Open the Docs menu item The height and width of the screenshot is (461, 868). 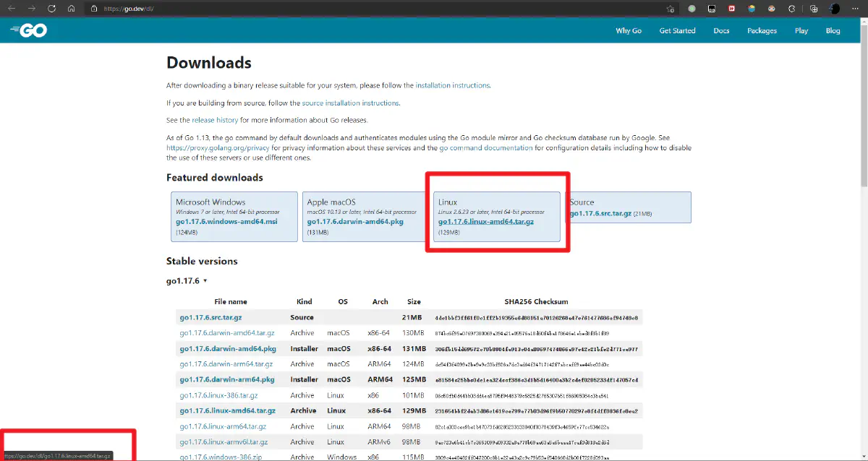tap(721, 30)
